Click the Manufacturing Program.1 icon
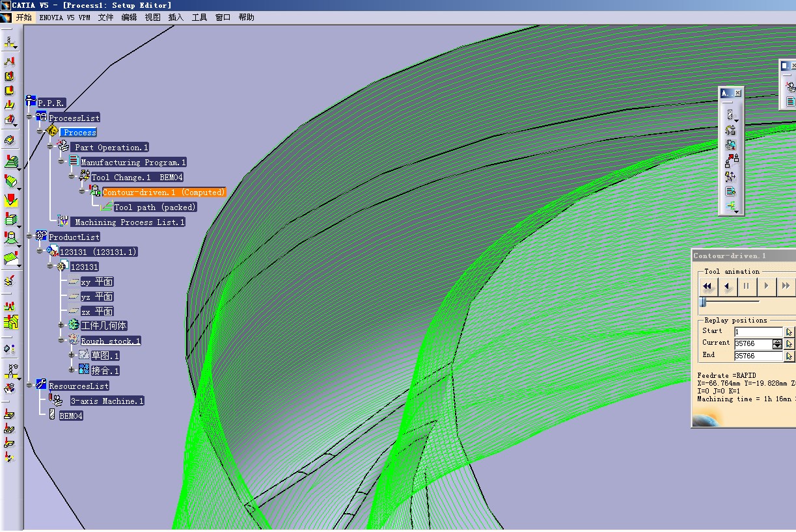The width and height of the screenshot is (796, 532). pyautogui.click(x=74, y=161)
